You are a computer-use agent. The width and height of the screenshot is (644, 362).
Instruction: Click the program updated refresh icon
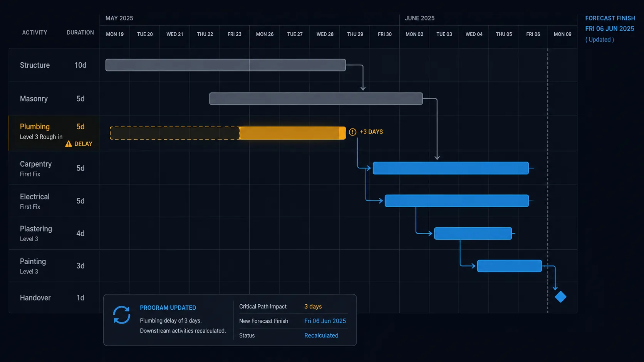point(121,315)
